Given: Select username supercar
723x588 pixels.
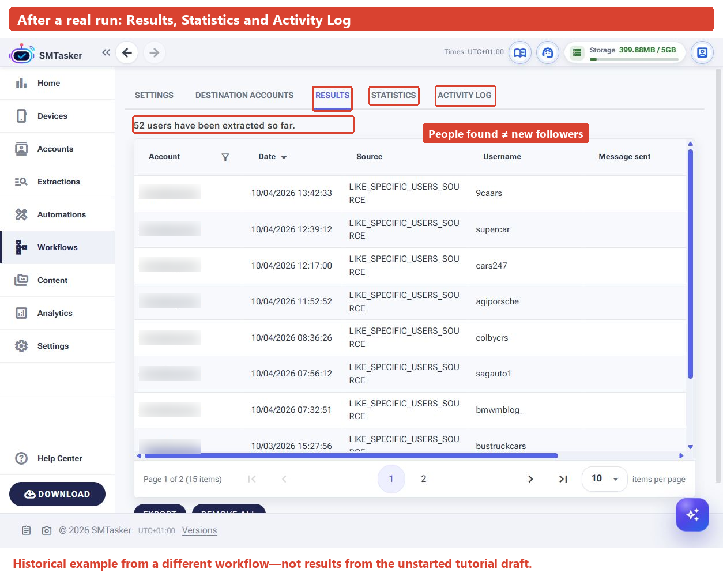Looking at the screenshot, I should coord(493,229).
